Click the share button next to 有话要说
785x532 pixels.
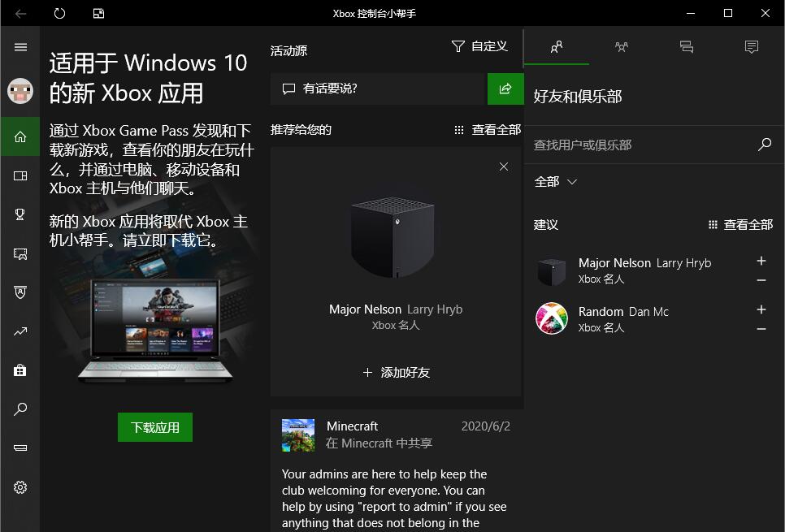click(505, 89)
